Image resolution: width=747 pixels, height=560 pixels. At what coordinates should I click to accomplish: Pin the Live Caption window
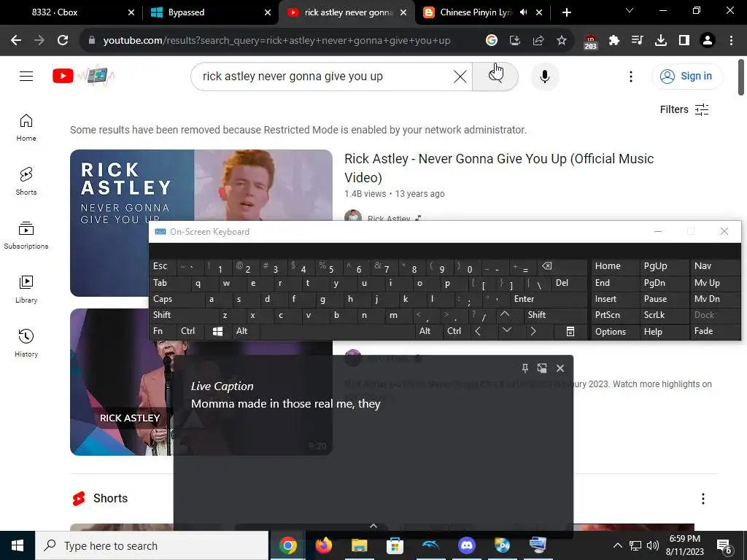[525, 368]
